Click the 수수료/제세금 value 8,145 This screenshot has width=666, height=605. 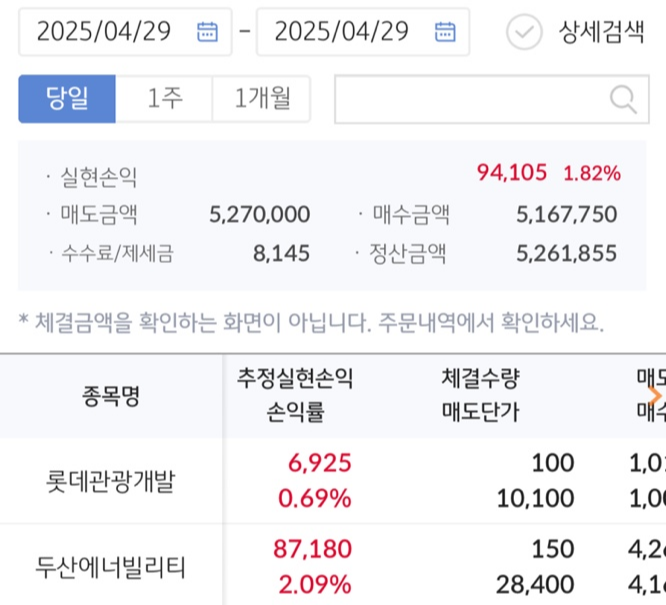point(281,254)
